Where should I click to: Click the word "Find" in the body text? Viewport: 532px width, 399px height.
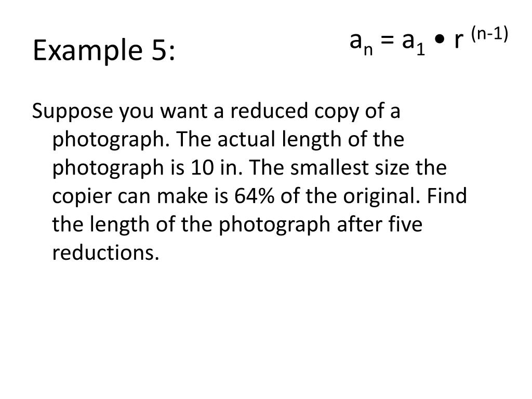pyautogui.click(x=449, y=196)
